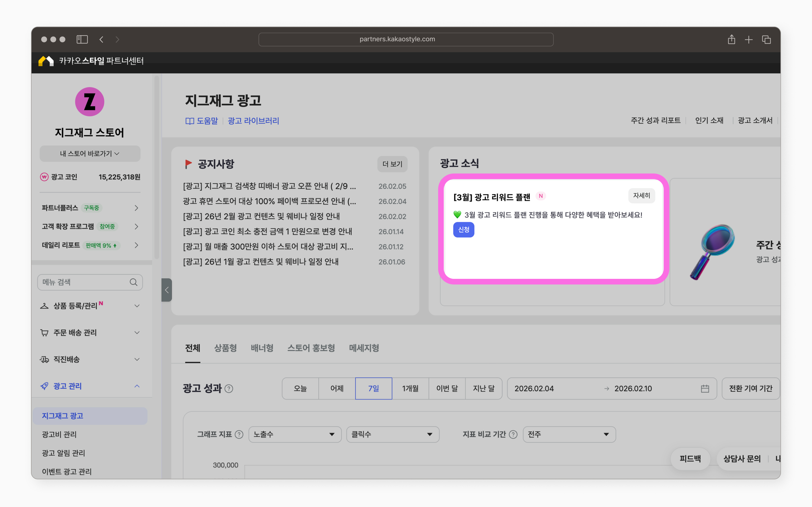
Task: Select the 7일 period option
Action: tap(374, 389)
